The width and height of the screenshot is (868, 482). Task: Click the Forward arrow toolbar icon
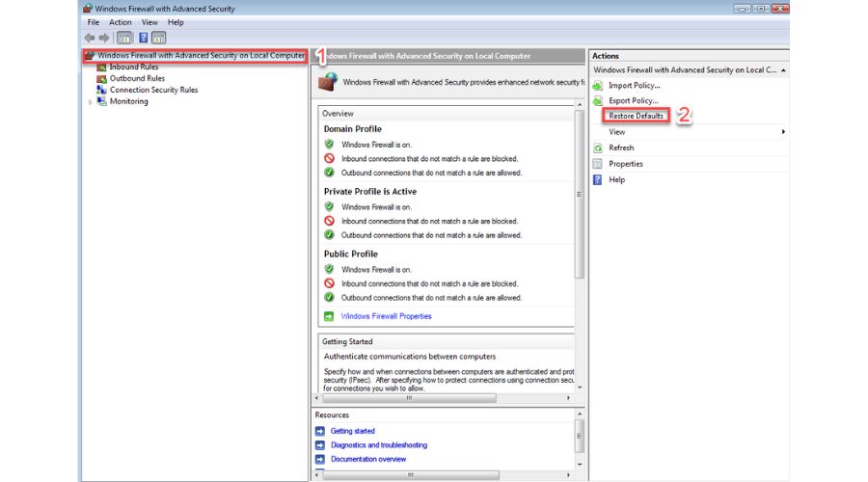pyautogui.click(x=103, y=38)
